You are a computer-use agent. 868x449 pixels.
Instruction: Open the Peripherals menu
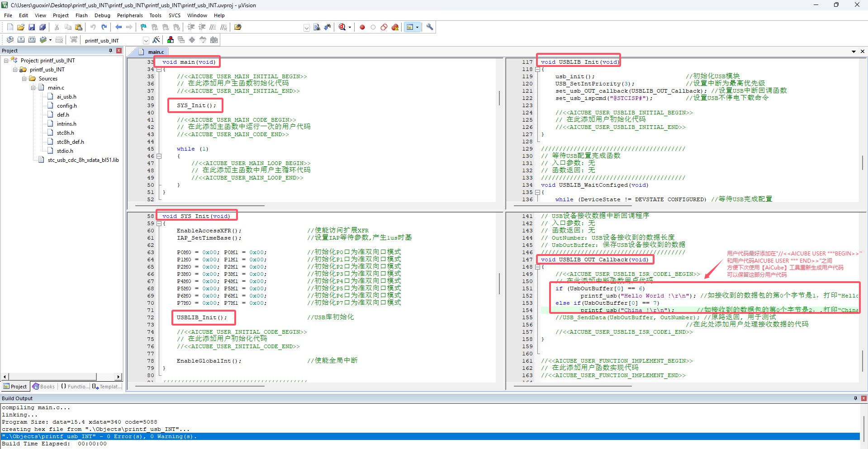tap(130, 15)
